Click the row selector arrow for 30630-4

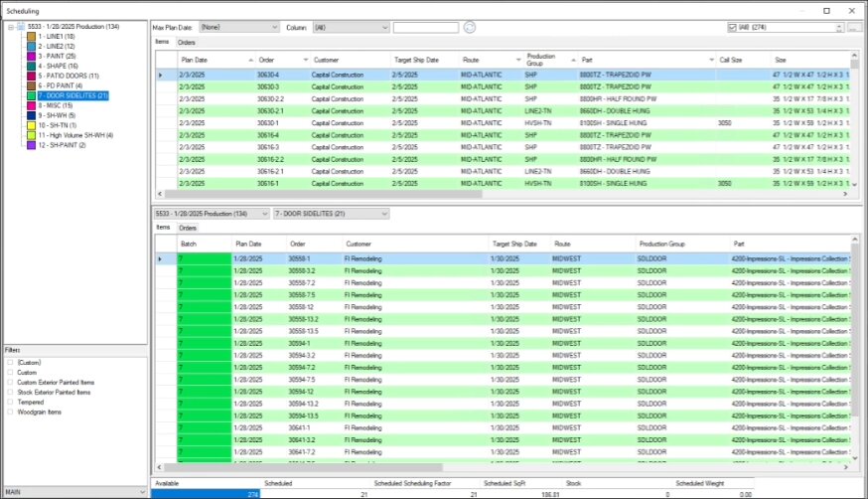(161, 75)
